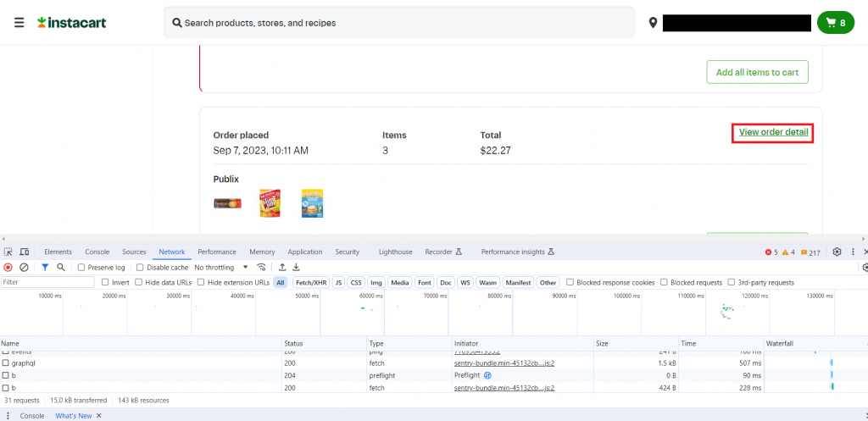The width and height of the screenshot is (868, 421).
Task: Open the What's New drawer tab
Action: (x=74, y=415)
